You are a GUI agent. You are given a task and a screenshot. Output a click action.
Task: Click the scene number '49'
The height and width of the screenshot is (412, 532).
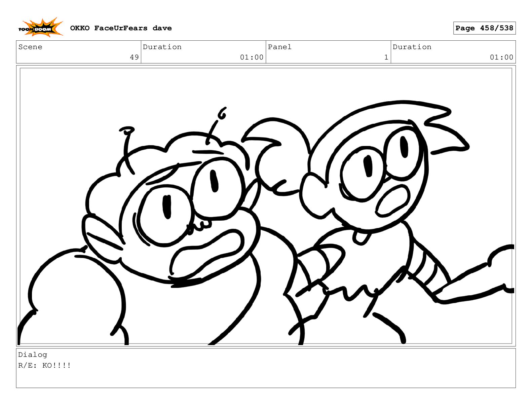tap(134, 57)
